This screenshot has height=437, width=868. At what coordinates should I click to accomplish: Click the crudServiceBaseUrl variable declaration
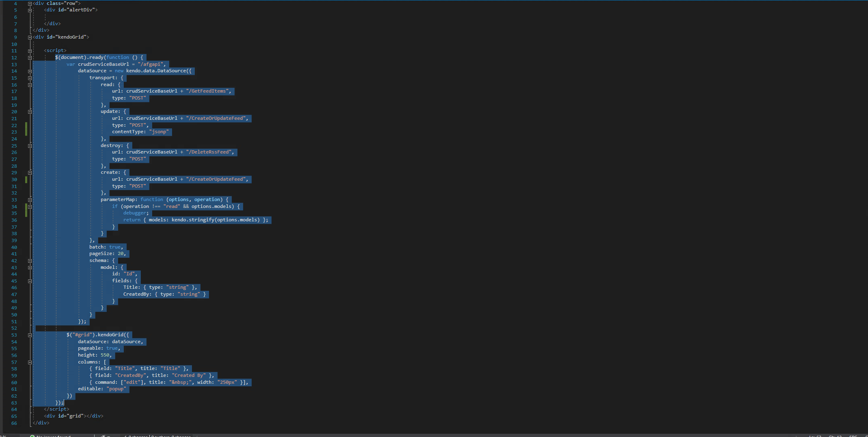click(x=103, y=64)
